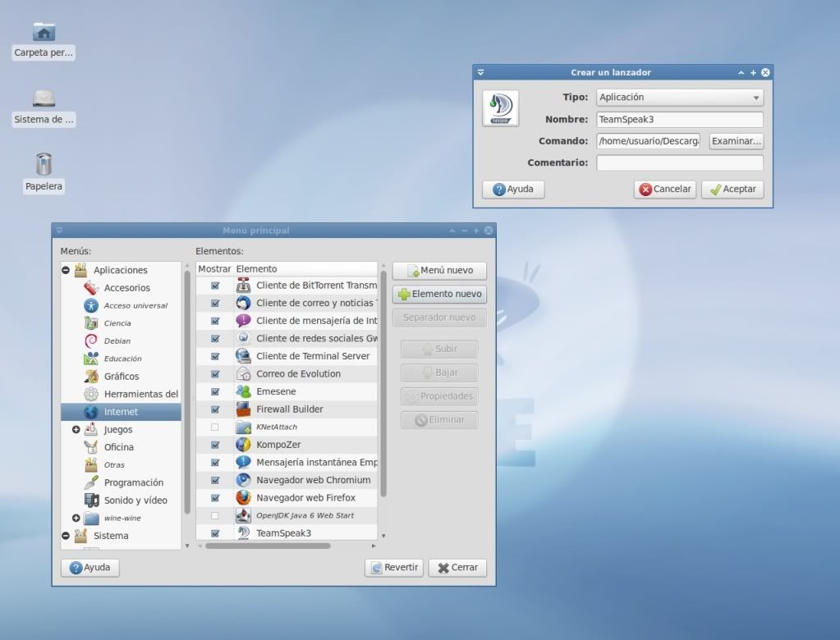The image size is (840, 640).
Task: Click the Menús tree vertical scrollbar
Action: (x=187, y=392)
